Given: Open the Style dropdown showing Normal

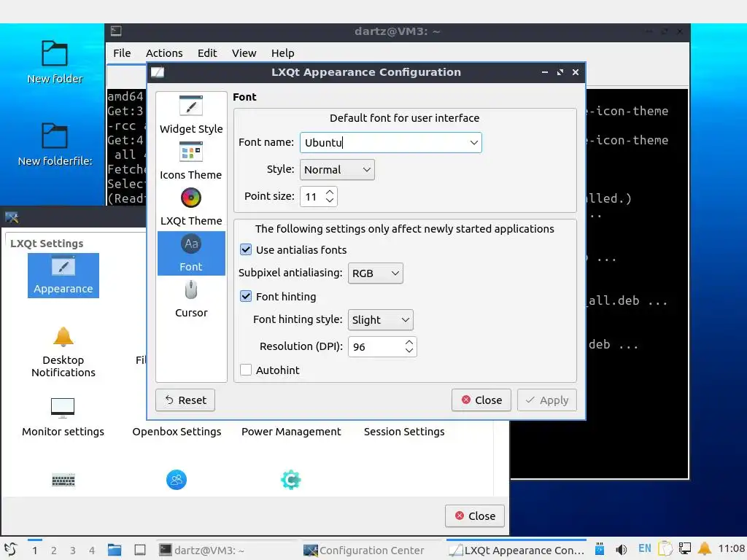Looking at the screenshot, I should [x=337, y=169].
